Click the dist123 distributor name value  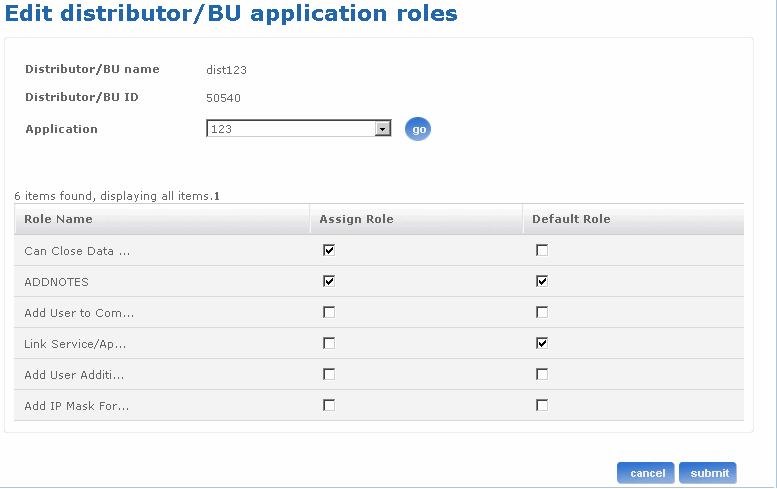226,70
